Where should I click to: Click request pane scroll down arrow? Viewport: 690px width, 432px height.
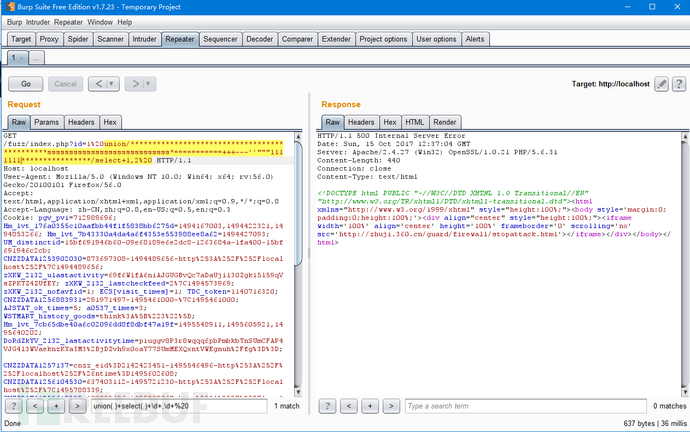[x=298, y=392]
